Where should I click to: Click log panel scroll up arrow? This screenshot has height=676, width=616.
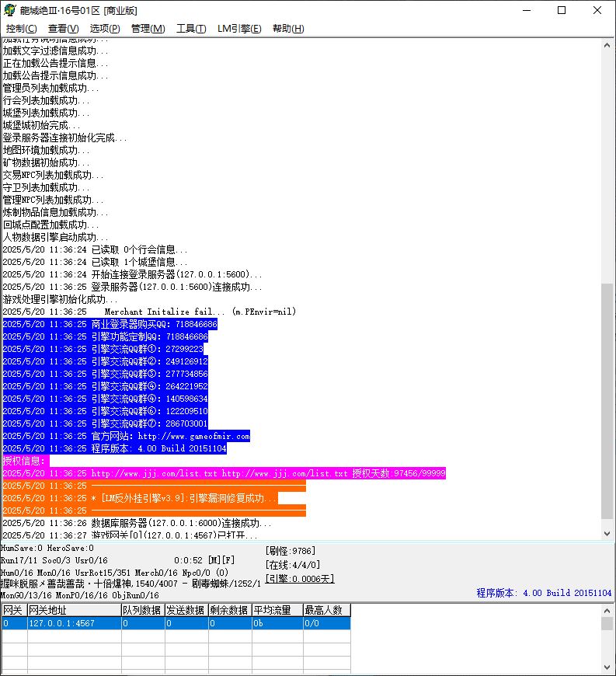[x=607, y=45]
